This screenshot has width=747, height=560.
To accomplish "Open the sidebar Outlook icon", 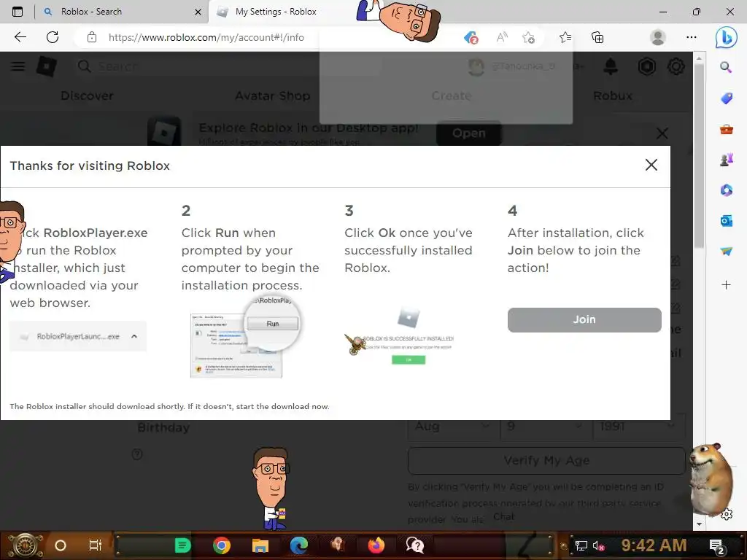I will pos(726,221).
